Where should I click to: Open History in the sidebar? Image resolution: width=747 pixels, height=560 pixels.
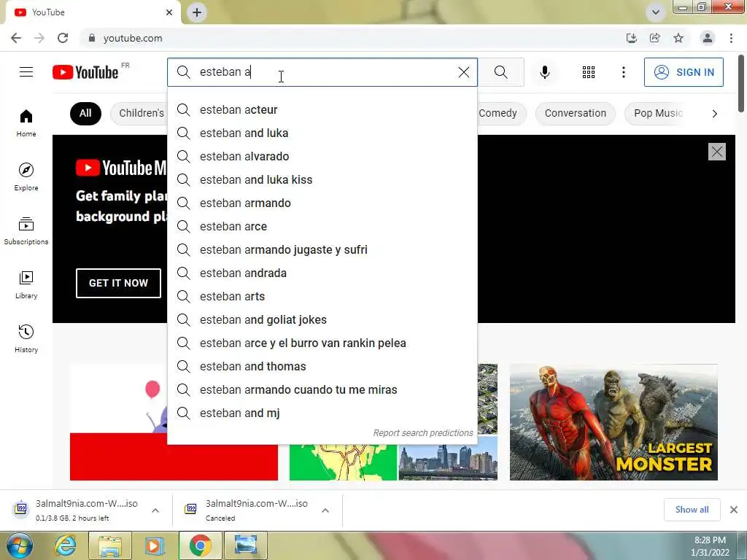click(x=26, y=338)
